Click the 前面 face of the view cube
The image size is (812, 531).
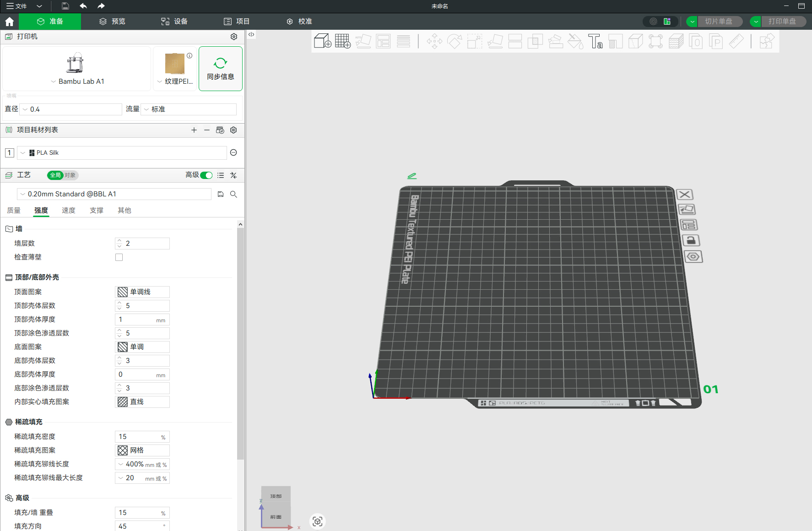(x=276, y=516)
